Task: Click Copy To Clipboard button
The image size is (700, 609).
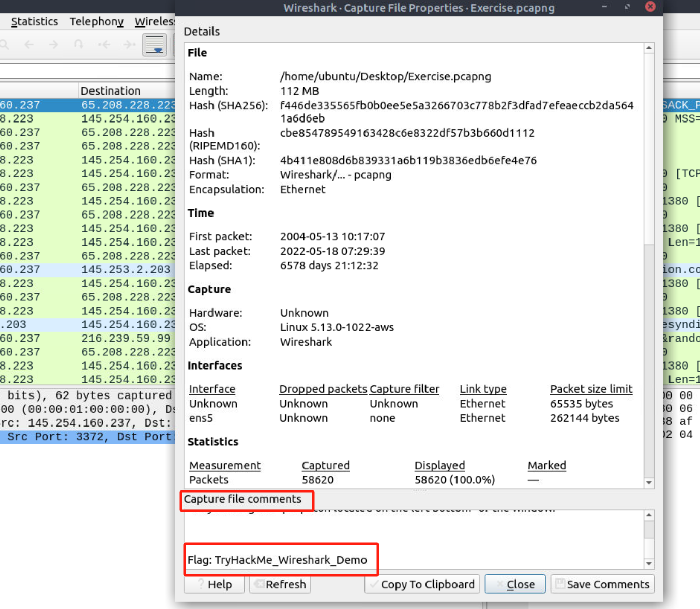Action: (x=422, y=584)
